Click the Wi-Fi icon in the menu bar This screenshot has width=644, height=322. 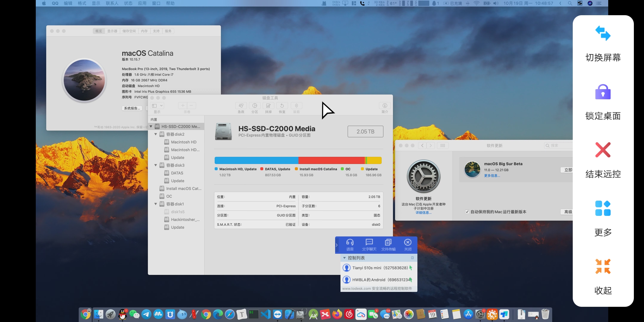(476, 3)
